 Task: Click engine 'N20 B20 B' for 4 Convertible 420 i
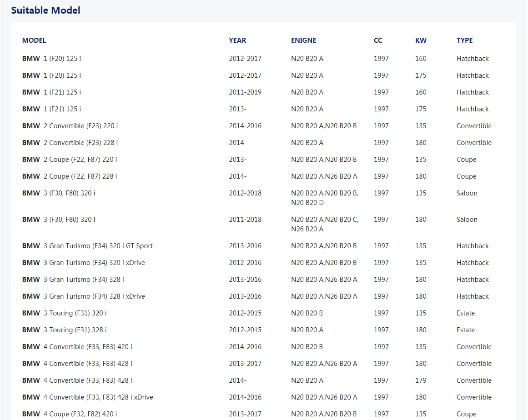pyautogui.click(x=307, y=347)
